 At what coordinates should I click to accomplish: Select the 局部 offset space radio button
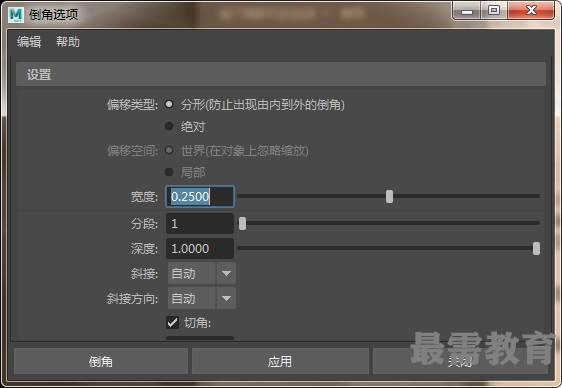169,172
